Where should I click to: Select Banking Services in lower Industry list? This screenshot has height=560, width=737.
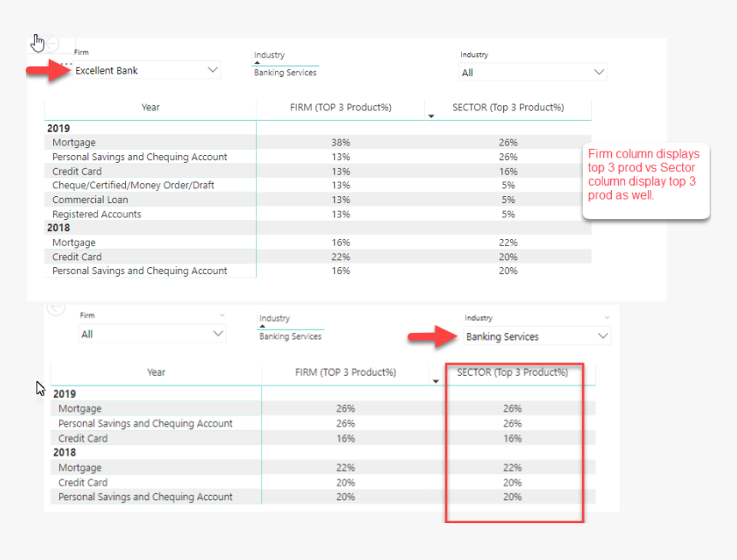(x=291, y=337)
